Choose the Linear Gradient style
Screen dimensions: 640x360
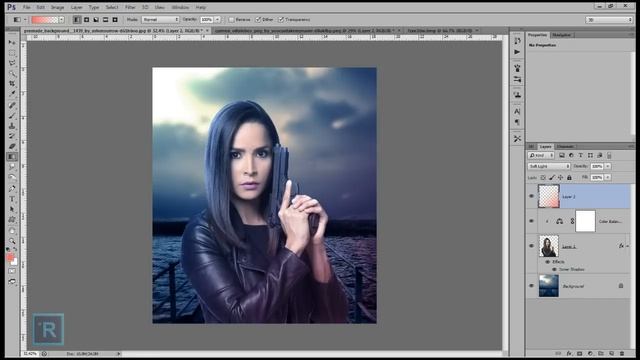pos(77,20)
